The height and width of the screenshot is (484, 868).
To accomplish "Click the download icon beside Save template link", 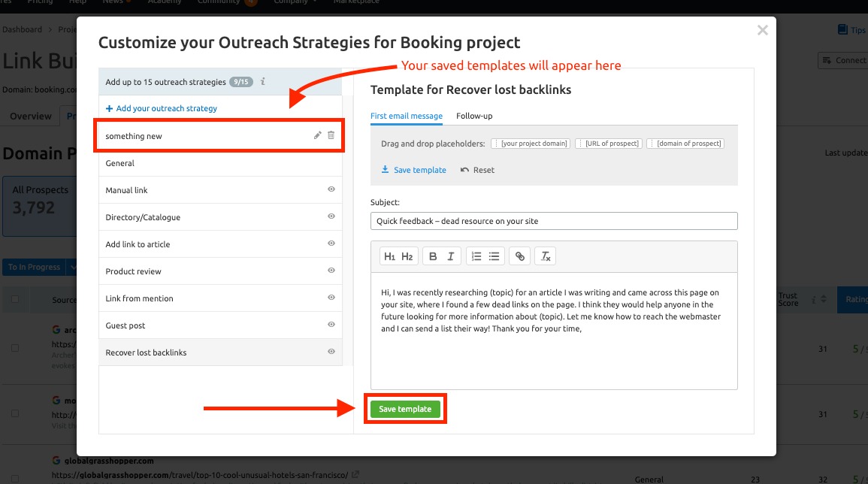I will tap(385, 169).
